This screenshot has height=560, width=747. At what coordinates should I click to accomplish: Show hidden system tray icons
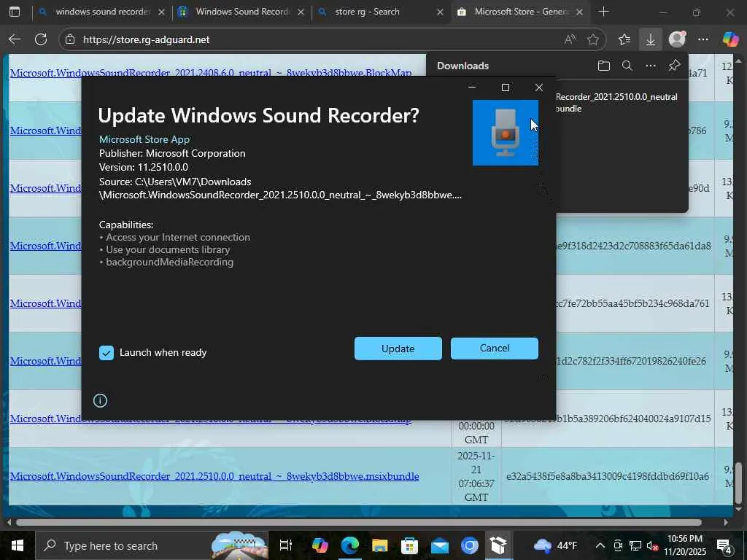point(600,545)
